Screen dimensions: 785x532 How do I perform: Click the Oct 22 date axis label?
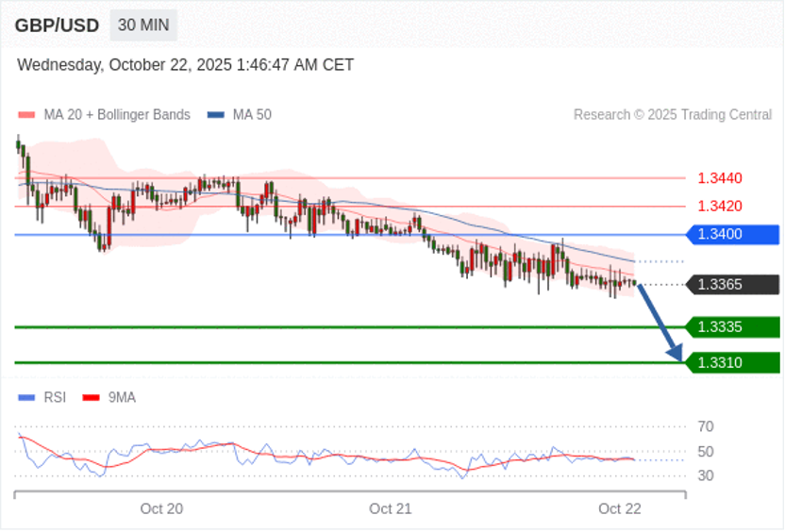tap(619, 509)
